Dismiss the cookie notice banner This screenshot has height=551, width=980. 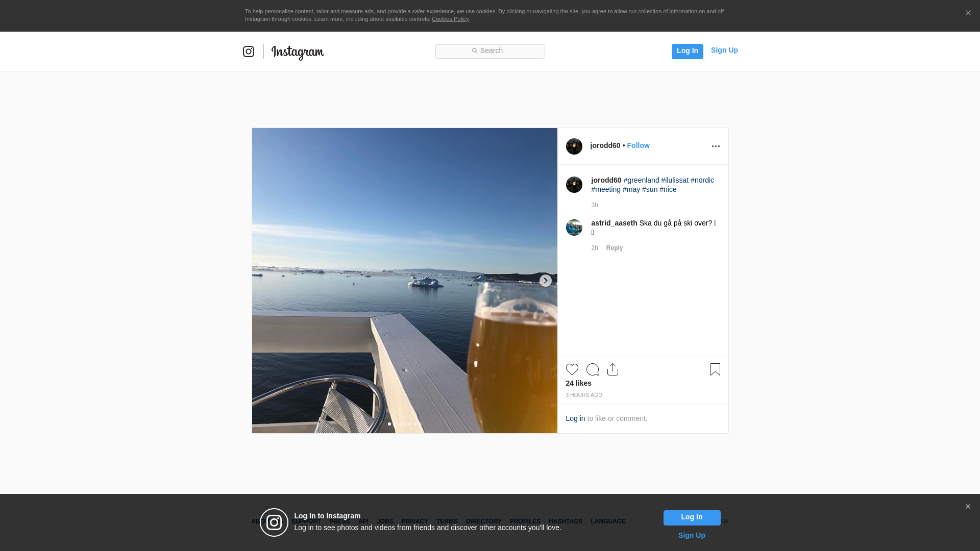[968, 13]
